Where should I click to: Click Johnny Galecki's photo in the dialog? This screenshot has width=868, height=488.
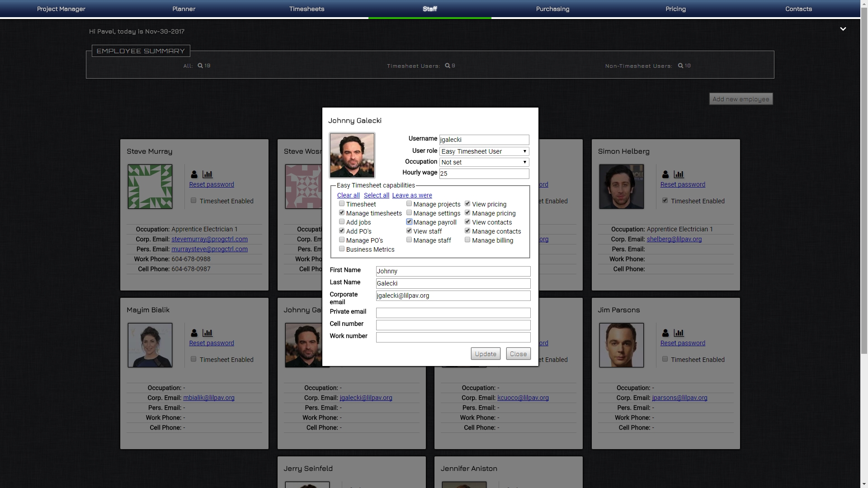pyautogui.click(x=352, y=155)
